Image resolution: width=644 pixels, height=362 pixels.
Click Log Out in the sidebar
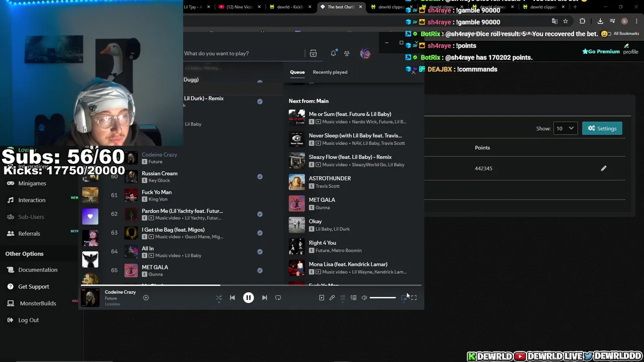(x=28, y=320)
